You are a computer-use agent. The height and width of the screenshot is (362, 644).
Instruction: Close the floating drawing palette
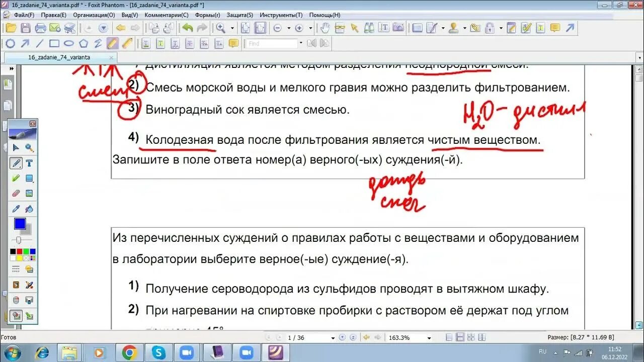point(33,123)
